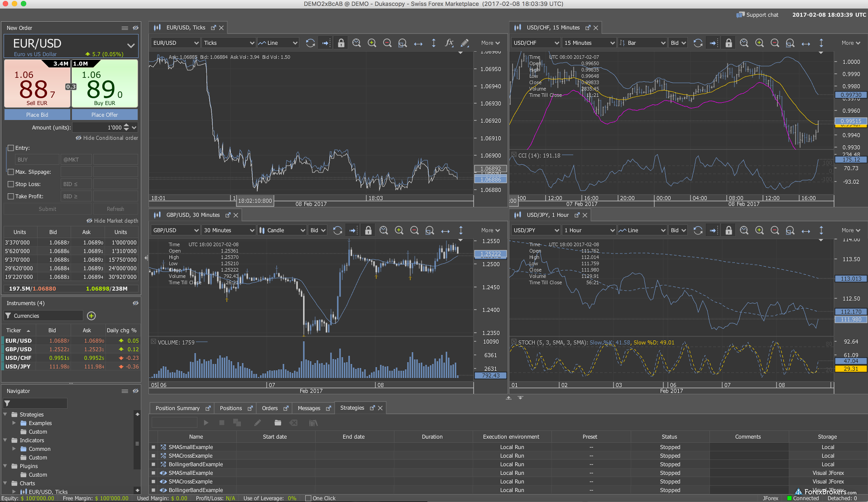Click the run strategy play icon
The width and height of the screenshot is (868, 502).
coord(206,423)
